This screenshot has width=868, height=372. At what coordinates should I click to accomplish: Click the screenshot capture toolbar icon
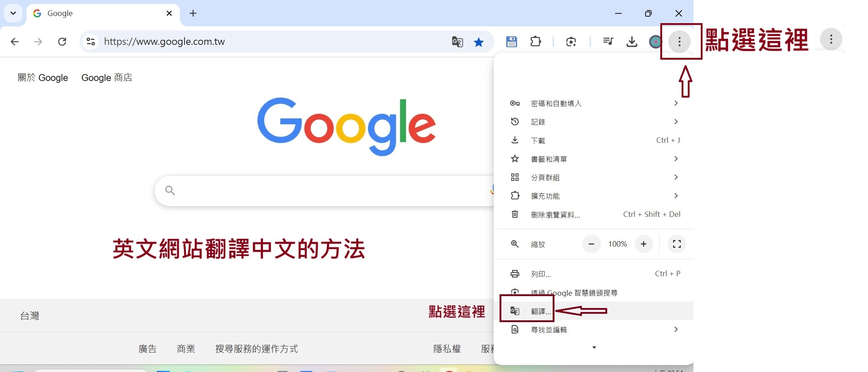coord(571,42)
